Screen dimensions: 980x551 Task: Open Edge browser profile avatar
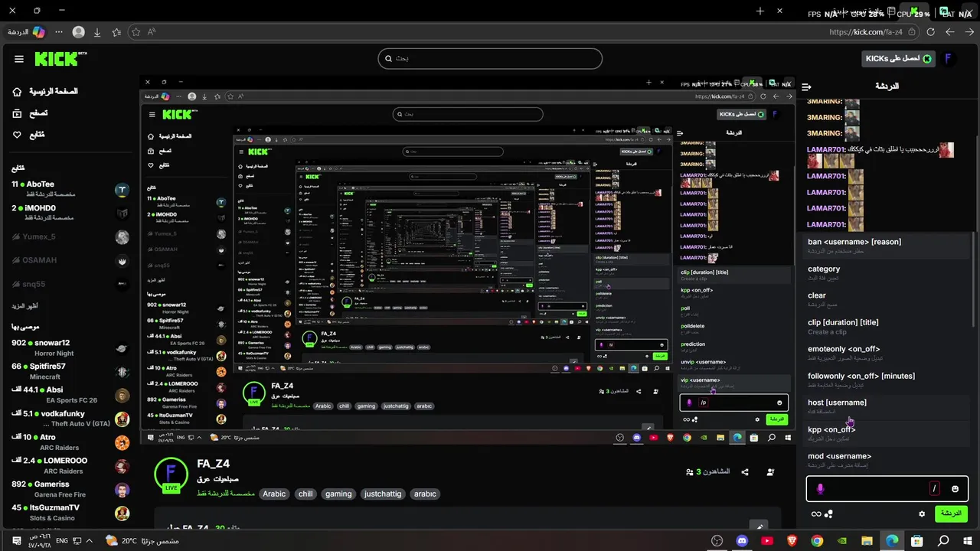(78, 32)
